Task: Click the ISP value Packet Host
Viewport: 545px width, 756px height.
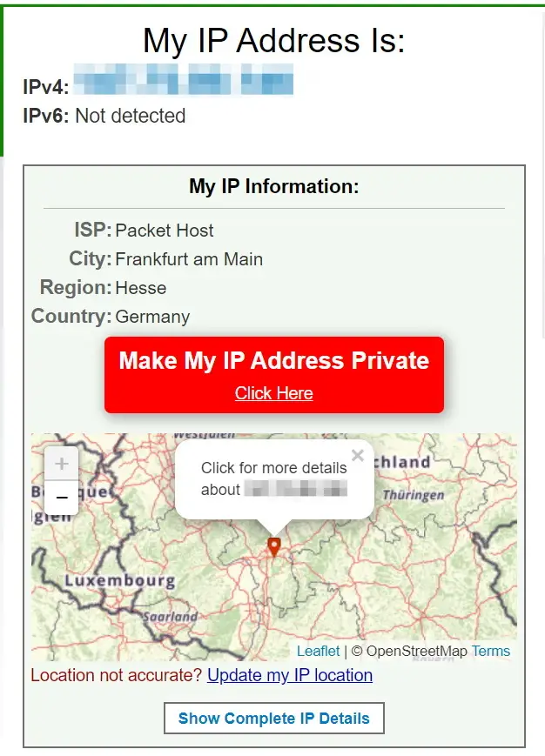Action: [165, 231]
